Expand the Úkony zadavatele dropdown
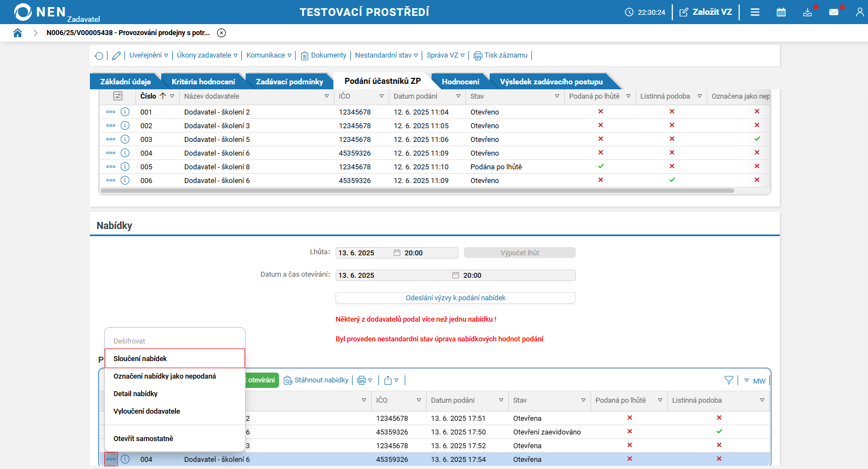The width and height of the screenshot is (868, 469). pyautogui.click(x=207, y=55)
